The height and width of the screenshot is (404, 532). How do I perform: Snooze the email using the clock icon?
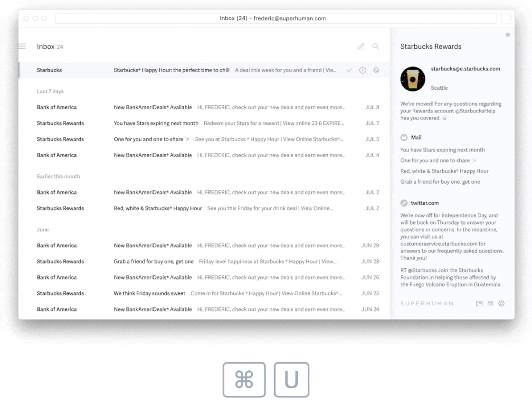362,70
